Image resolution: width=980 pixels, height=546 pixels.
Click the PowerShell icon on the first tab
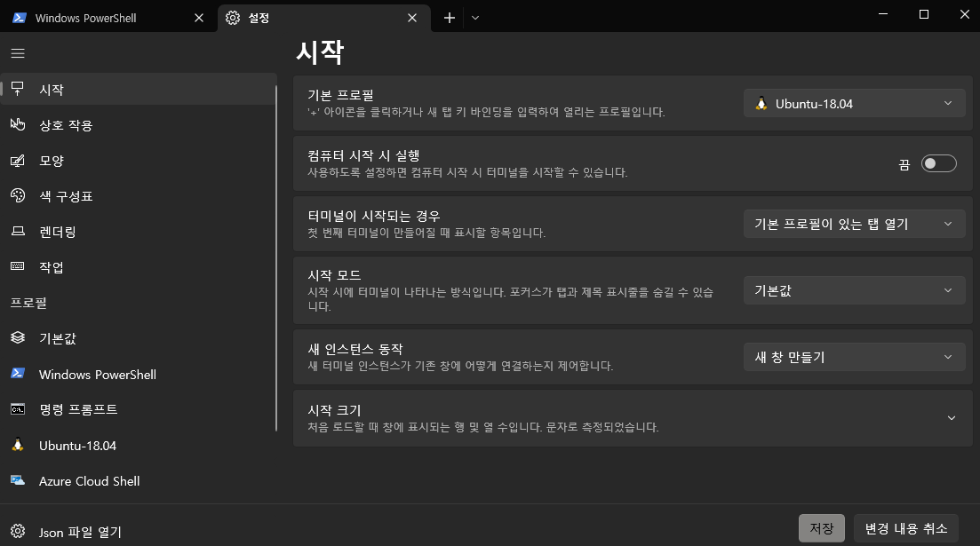(20, 18)
